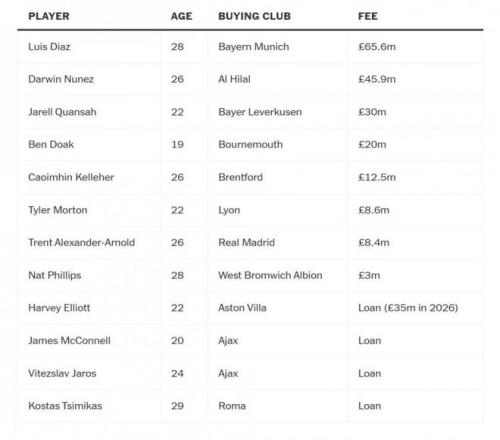Select the Darwin Nunez row name
500x440 pixels.
(x=61, y=79)
